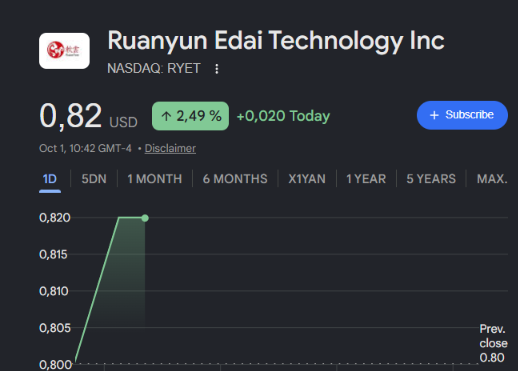Switch to the 1 MONTH chart tab
Viewport: 518px width, 371px height.
pyautogui.click(x=155, y=179)
